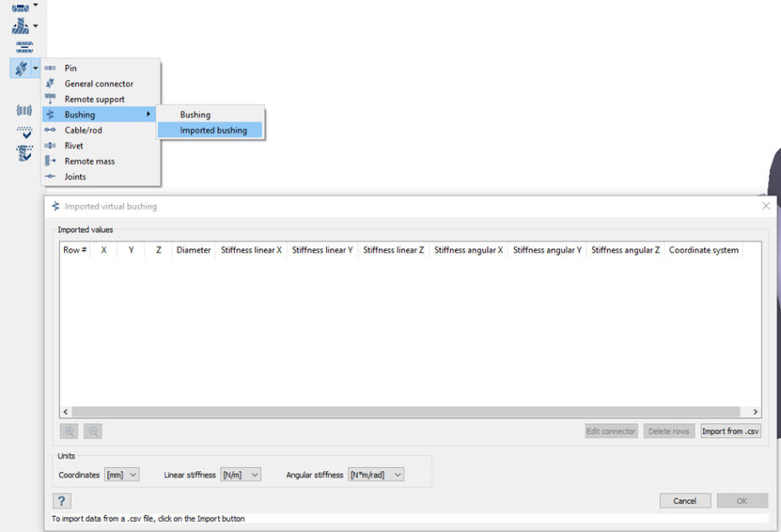Image resolution: width=781 pixels, height=532 pixels.
Task: Open the Joints menu item
Action: [x=75, y=176]
